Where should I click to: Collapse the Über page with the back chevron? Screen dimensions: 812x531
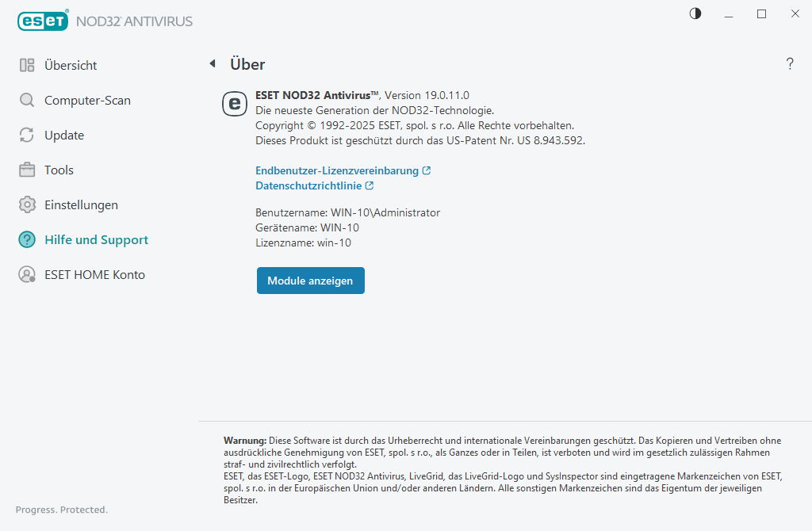click(212, 63)
